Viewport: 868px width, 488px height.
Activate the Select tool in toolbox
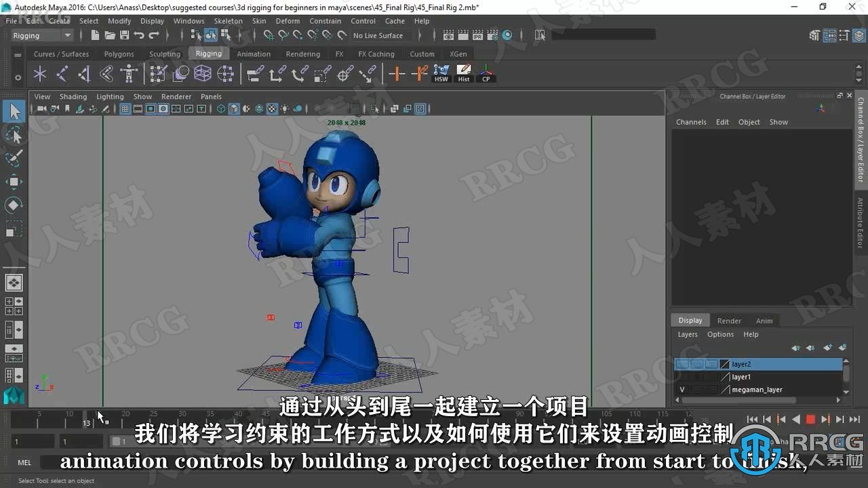14,111
